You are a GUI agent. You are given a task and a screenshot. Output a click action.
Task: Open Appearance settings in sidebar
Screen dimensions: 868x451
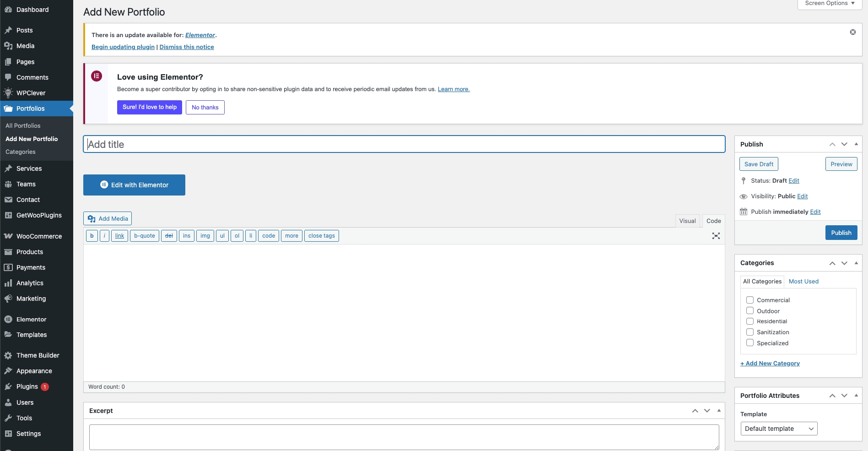34,371
